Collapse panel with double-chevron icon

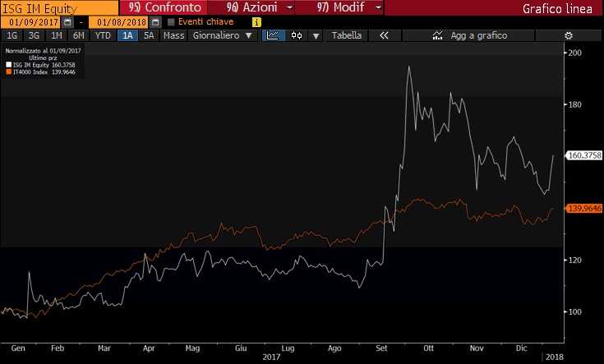tap(384, 35)
